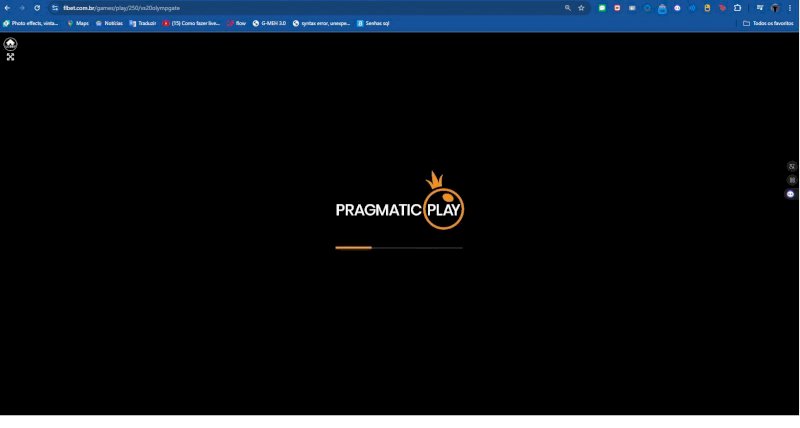
Task: Open the media control icon near profile
Action: coord(760,8)
